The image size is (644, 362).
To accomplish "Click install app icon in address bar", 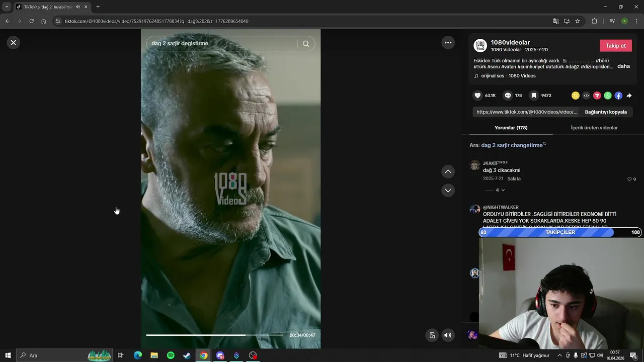I will 567,21.
